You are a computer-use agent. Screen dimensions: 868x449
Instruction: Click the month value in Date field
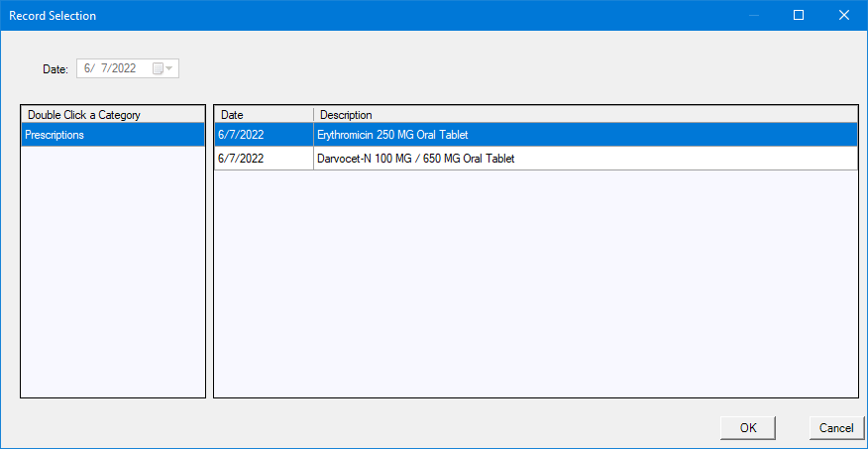[88, 68]
